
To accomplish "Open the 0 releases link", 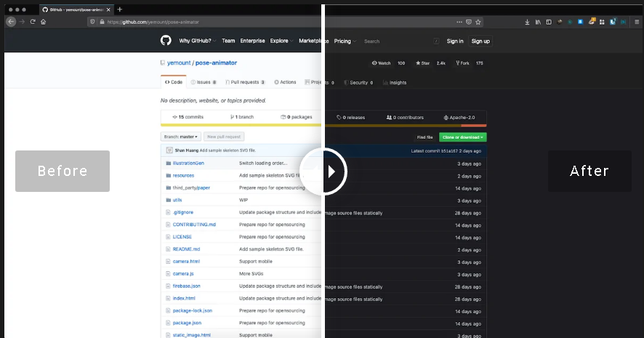I will pos(351,118).
